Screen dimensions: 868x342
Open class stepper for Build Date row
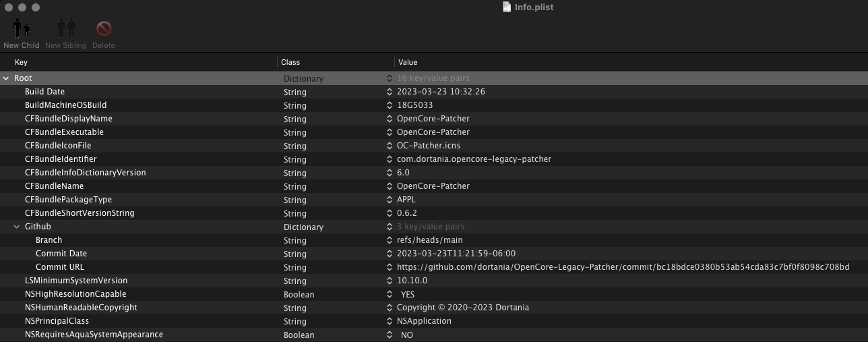point(390,92)
